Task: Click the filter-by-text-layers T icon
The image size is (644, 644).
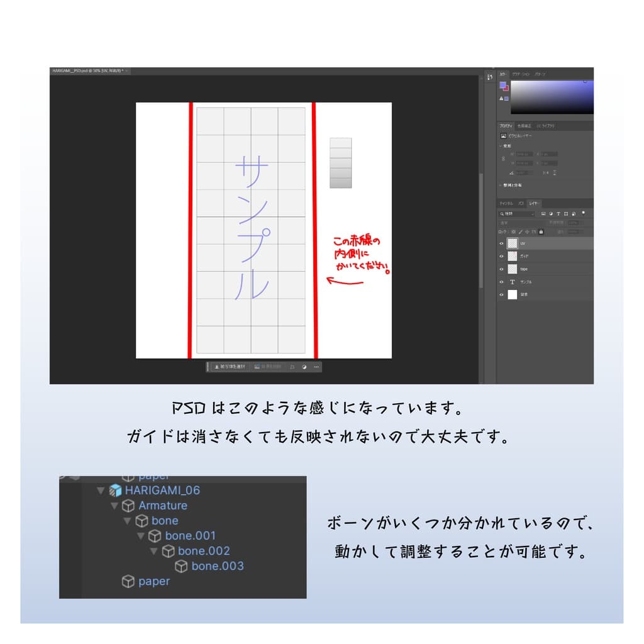Action: pyautogui.click(x=558, y=214)
